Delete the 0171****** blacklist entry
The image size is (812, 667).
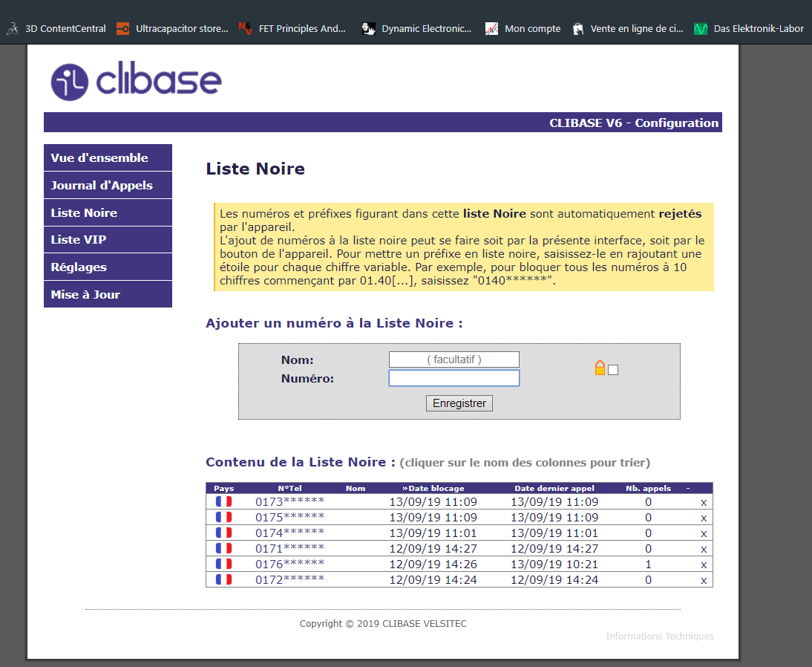[703, 549]
